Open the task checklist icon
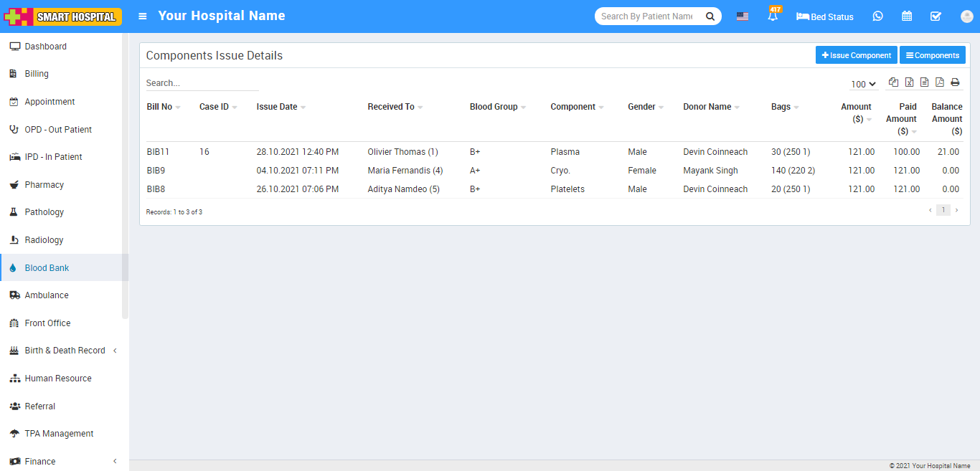Image resolution: width=980 pixels, height=471 pixels. point(936,16)
